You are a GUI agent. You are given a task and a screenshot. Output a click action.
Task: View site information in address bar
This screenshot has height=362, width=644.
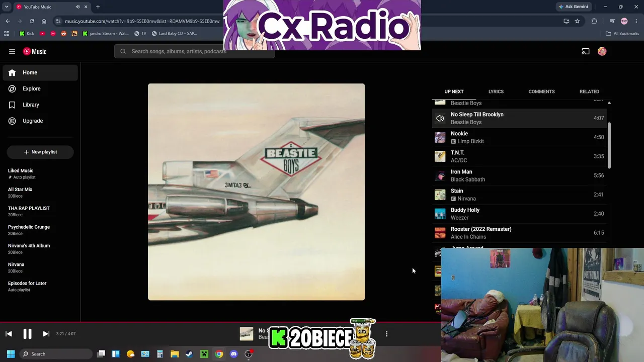[58, 21]
